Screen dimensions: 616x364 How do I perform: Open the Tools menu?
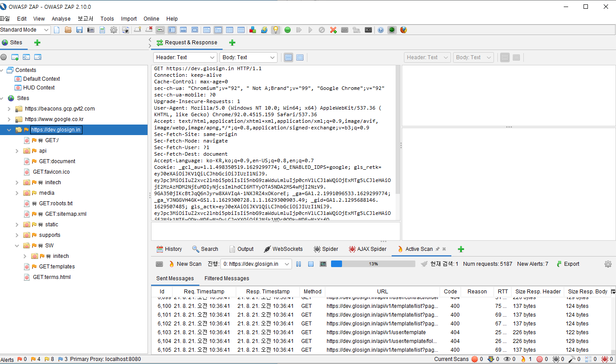pyautogui.click(x=107, y=19)
